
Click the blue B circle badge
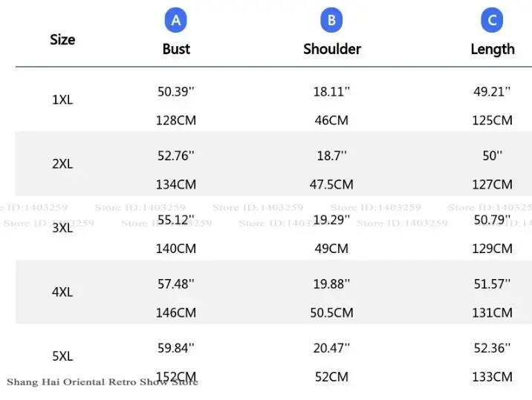[x=331, y=21]
